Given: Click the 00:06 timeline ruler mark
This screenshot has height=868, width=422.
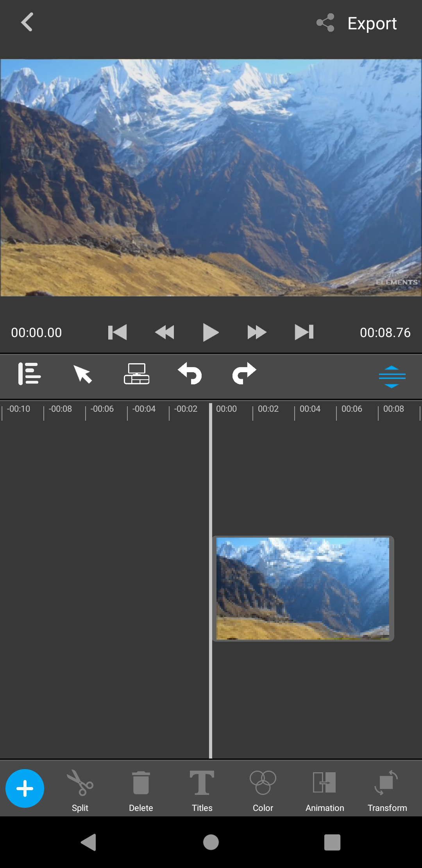Looking at the screenshot, I should 352,409.
